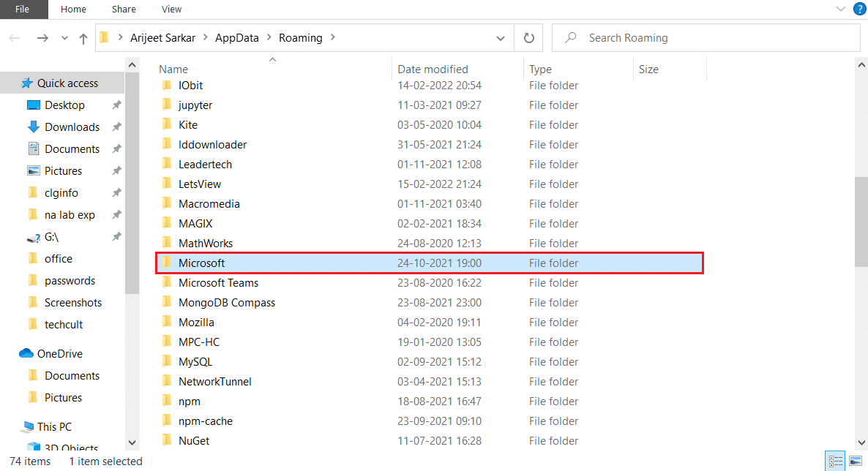Switch to Details view layout
This screenshot has height=471, width=868.
coord(835,461)
